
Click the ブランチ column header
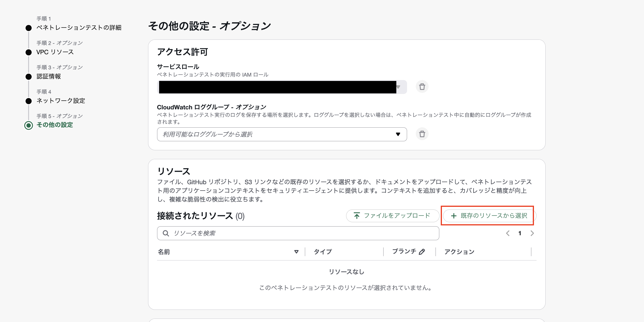[x=404, y=252]
